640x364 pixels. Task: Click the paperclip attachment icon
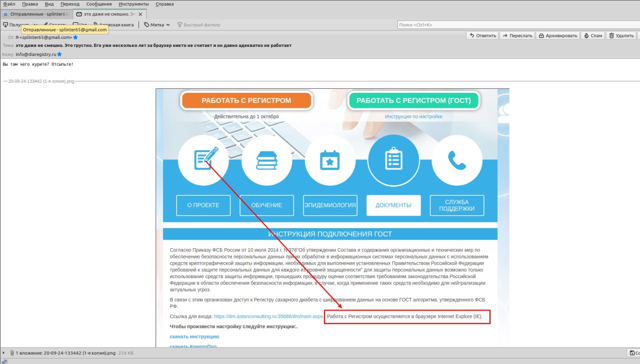(11, 353)
